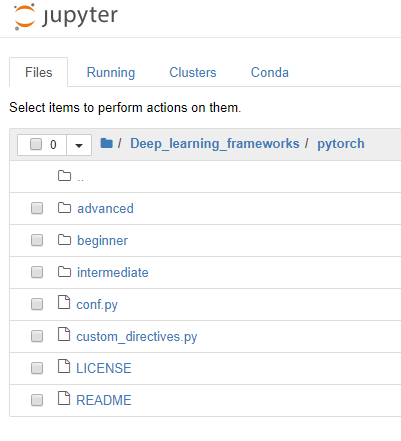
Task: Click the Jupyter logo
Action: [66, 17]
